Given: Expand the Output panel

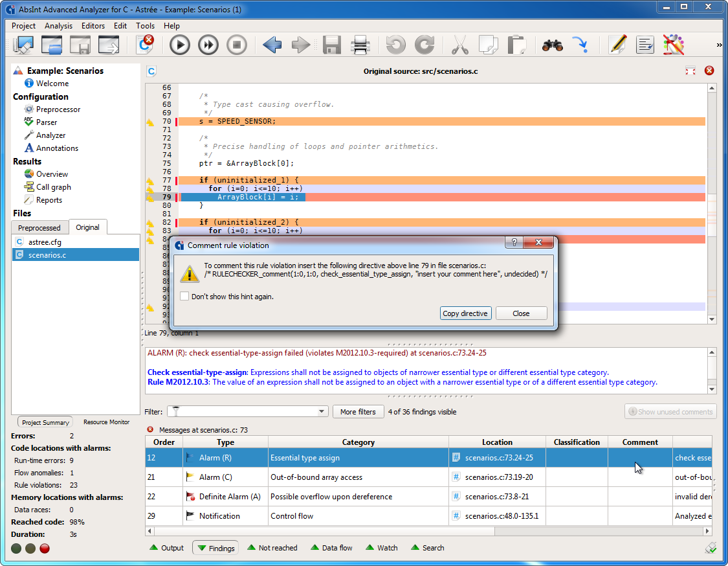Looking at the screenshot, I should point(166,548).
